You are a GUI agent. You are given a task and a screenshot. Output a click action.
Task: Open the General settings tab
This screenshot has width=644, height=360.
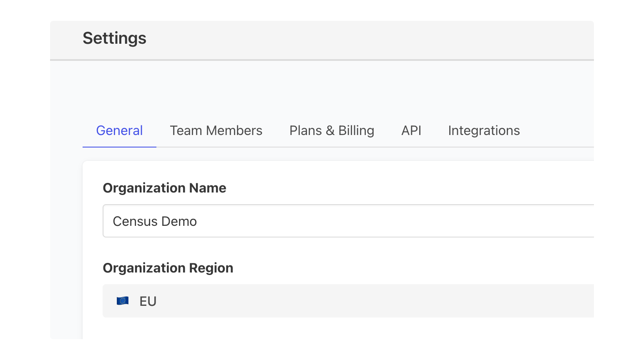click(119, 130)
